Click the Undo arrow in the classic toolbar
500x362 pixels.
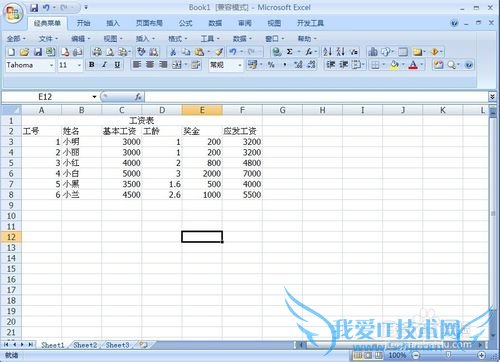coord(233,52)
